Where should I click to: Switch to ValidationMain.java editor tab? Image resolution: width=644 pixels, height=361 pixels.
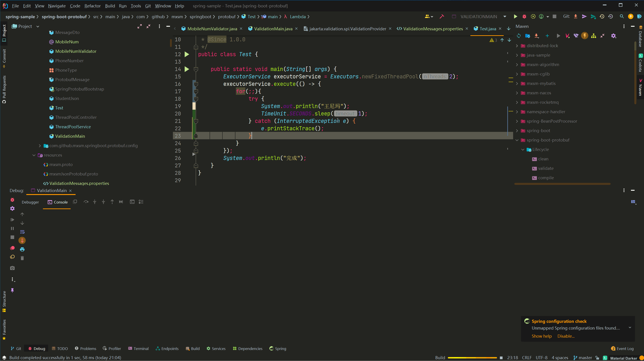pos(273,29)
